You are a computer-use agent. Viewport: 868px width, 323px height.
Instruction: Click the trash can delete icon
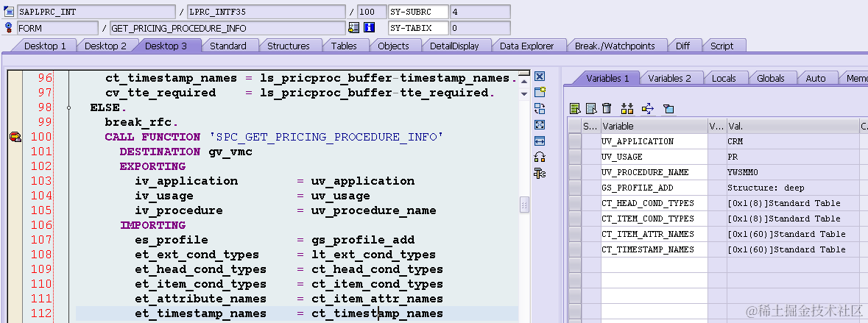(607, 108)
